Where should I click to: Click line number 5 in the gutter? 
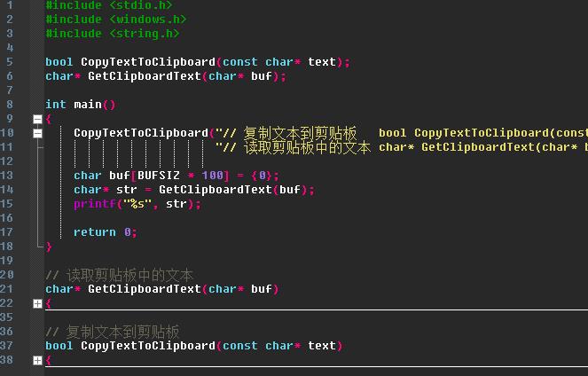[x=10, y=62]
